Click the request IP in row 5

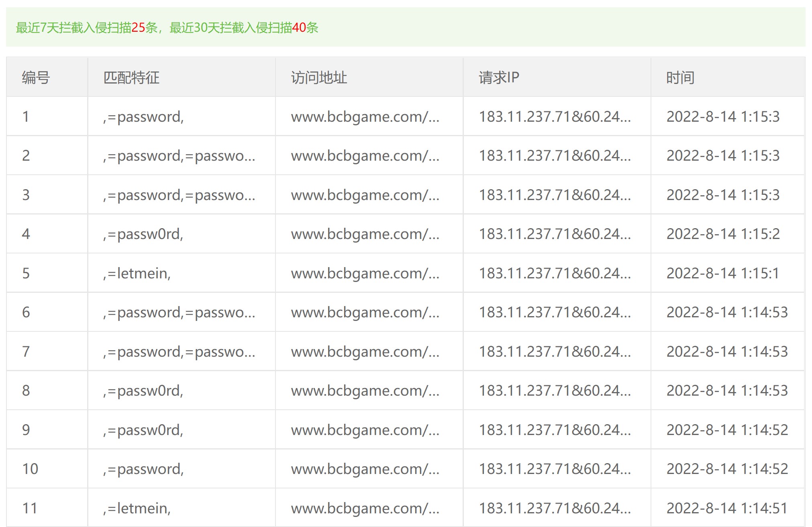tap(555, 274)
